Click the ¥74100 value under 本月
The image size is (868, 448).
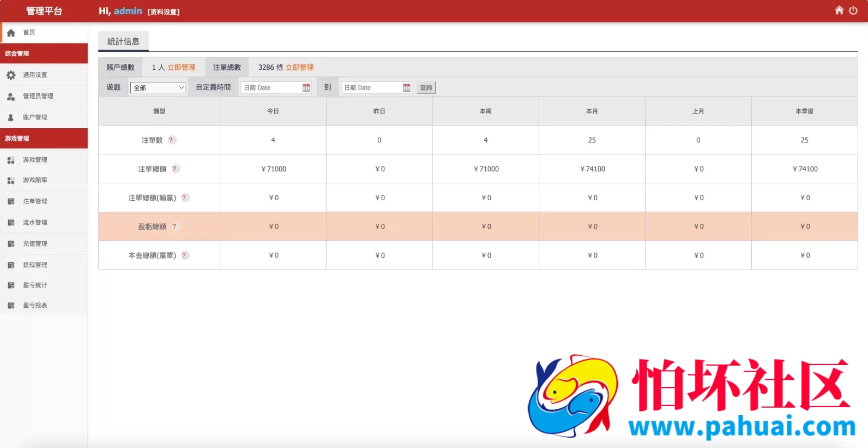(x=592, y=169)
